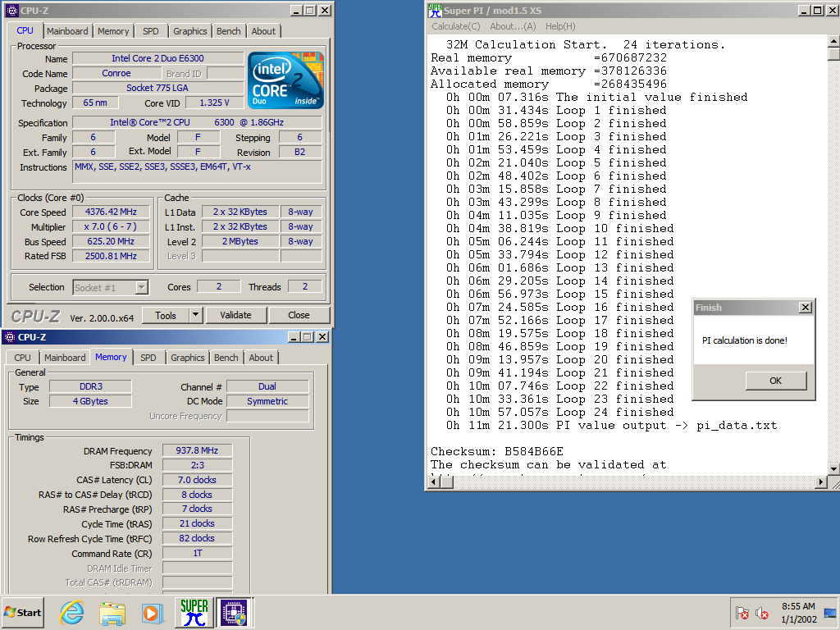The height and width of the screenshot is (630, 840).
Task: Click the tRFC value 82 clocks
Action: click(197, 538)
